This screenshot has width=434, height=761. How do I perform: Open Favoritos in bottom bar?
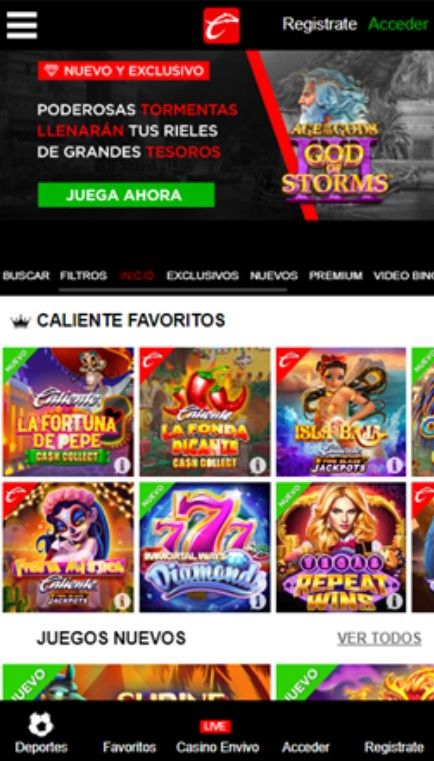click(129, 746)
